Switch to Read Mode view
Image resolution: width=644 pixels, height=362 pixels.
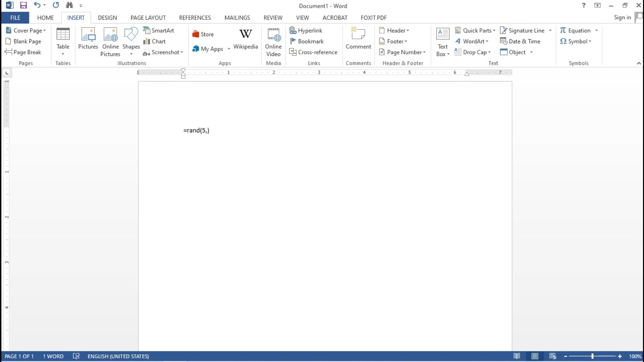tap(517, 356)
